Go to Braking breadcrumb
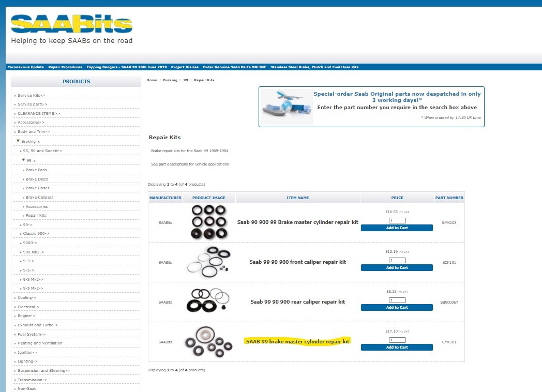The width and height of the screenshot is (542, 392). (x=170, y=80)
